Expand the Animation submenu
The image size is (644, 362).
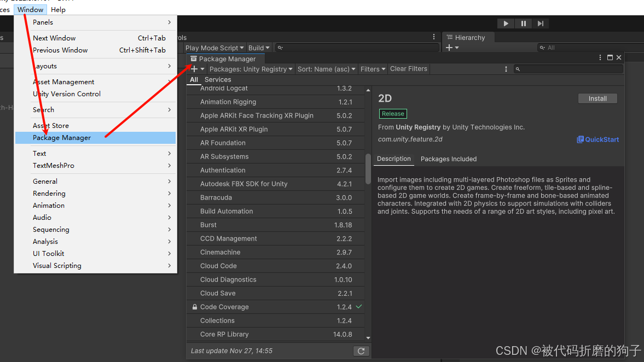[95, 206]
